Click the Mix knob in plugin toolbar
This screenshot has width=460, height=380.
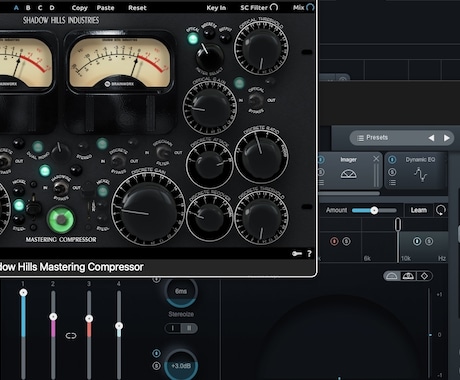pyautogui.click(x=310, y=7)
